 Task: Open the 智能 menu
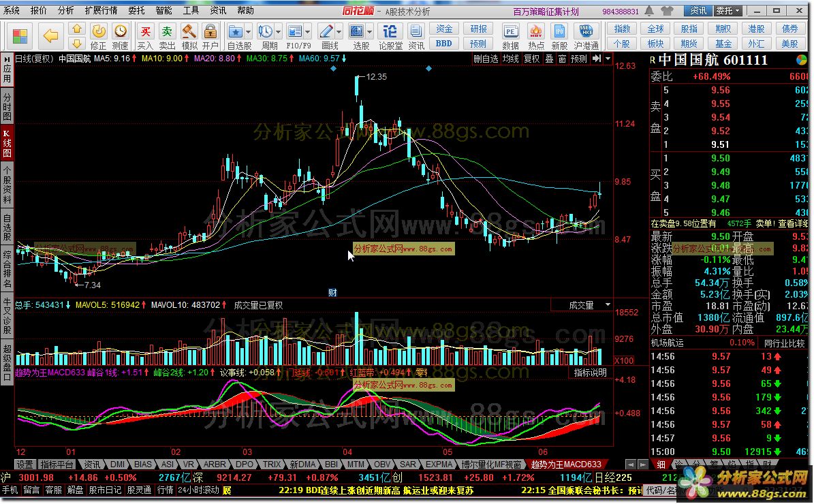[x=163, y=10]
